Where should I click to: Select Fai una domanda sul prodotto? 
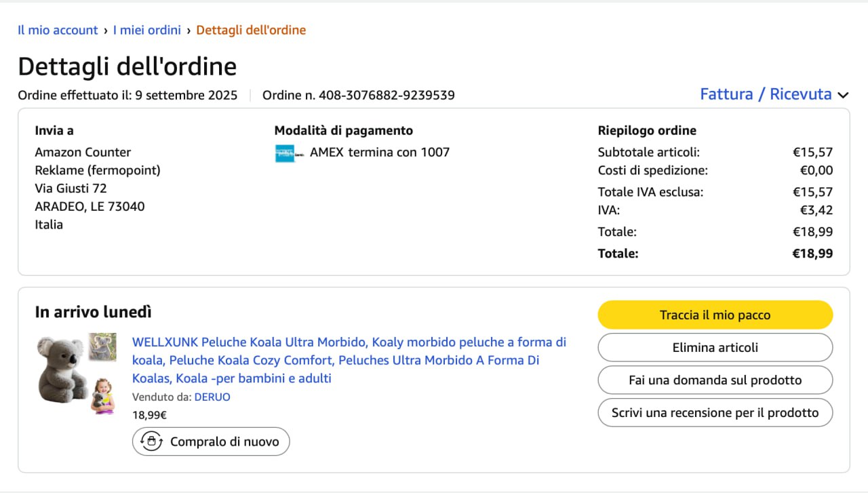point(715,380)
